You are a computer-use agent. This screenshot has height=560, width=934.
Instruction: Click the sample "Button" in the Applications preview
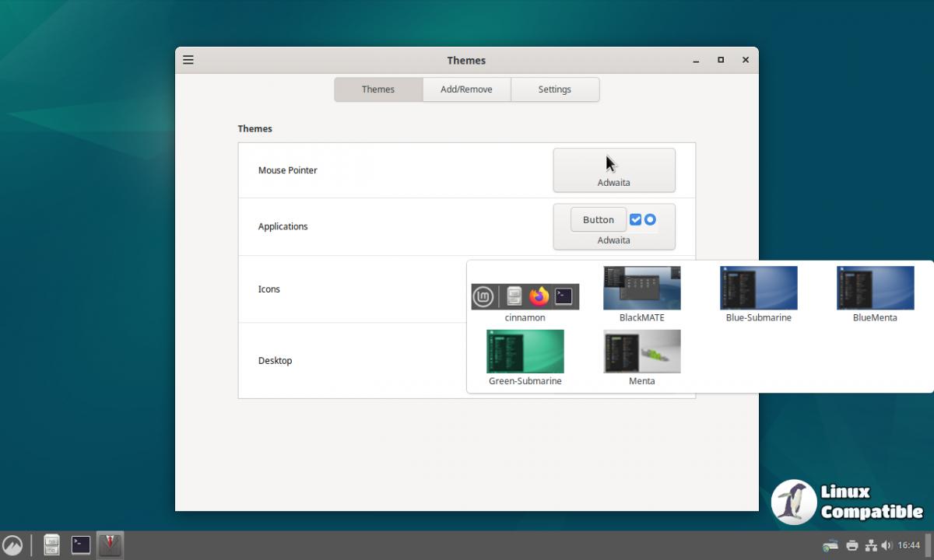[x=598, y=220]
